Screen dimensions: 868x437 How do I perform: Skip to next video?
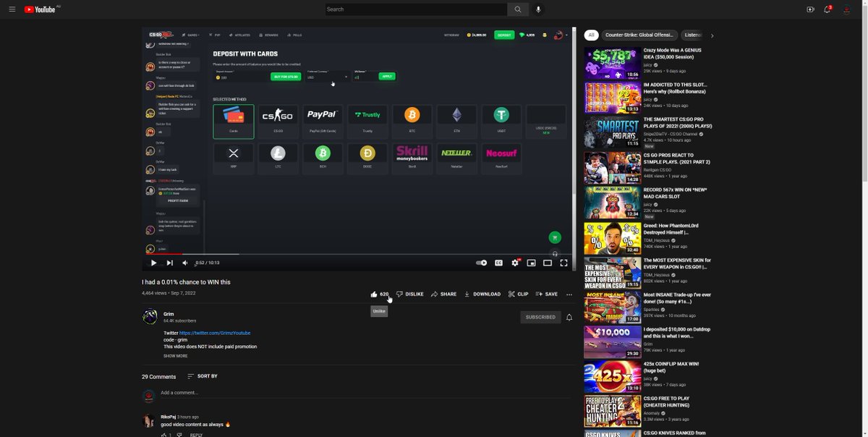click(170, 263)
